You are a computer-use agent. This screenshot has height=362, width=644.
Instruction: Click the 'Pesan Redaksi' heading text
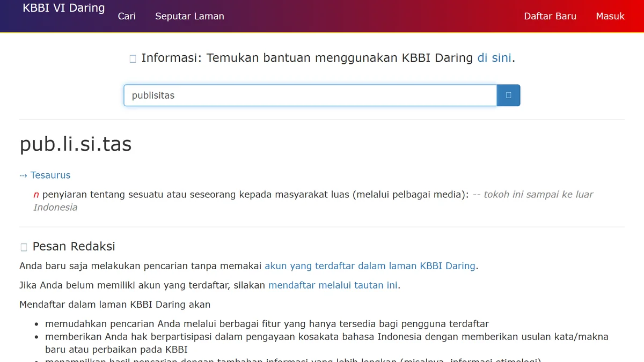point(74,247)
